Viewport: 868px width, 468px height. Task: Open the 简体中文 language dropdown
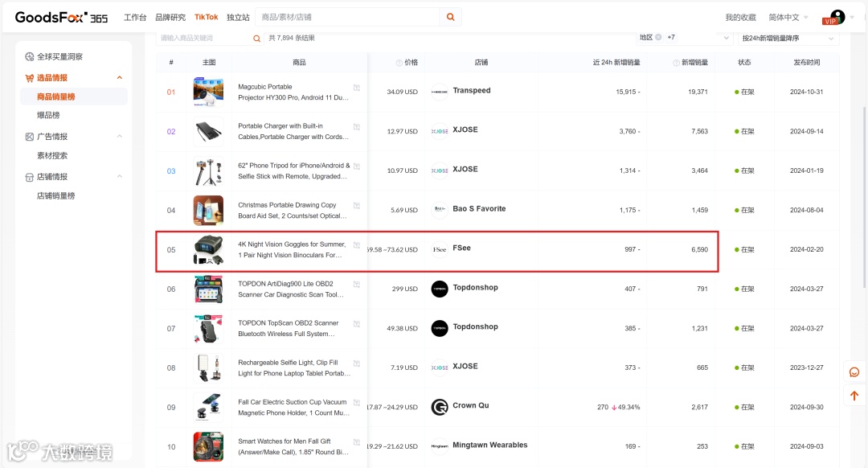tap(788, 17)
